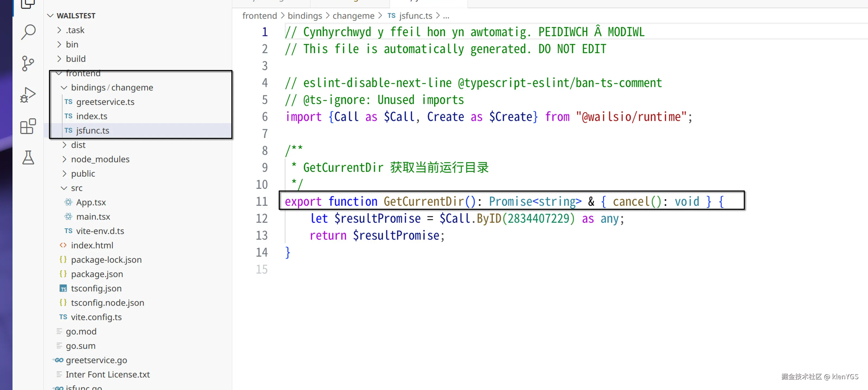The image size is (868, 390).
Task: Open index.html in the explorer
Action: click(92, 245)
